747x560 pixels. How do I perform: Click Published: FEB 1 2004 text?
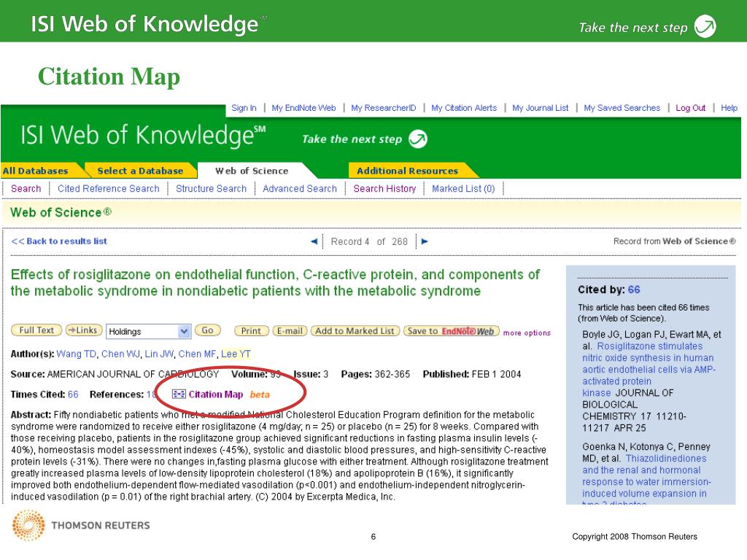click(472, 374)
